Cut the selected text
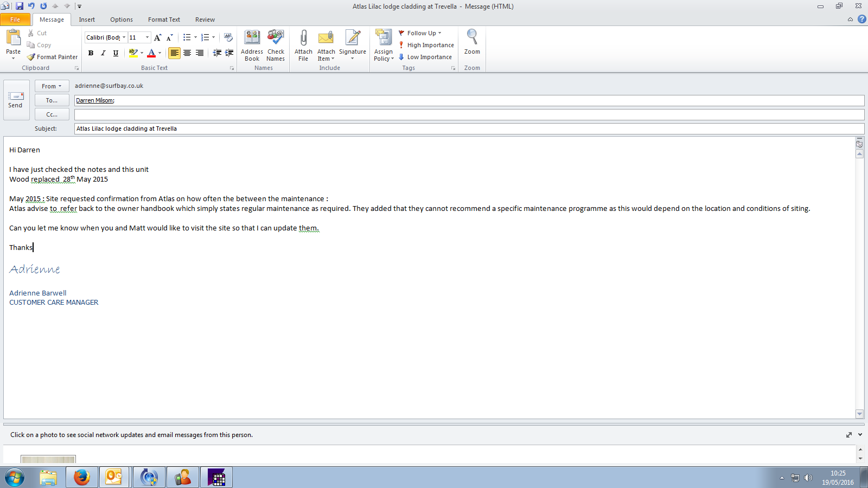The width and height of the screenshot is (868, 488). 37,33
